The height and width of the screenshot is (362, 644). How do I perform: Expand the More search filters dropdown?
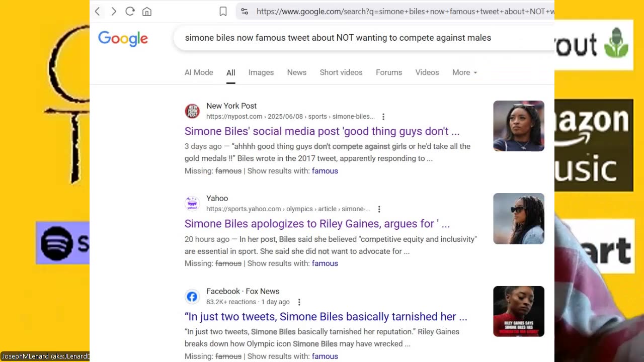[x=464, y=72]
